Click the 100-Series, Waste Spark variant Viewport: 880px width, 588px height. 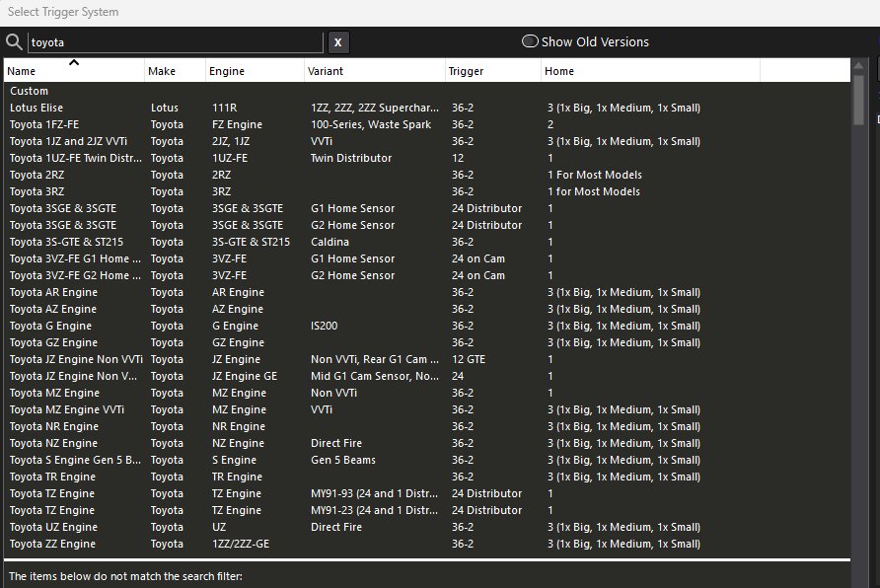coord(371,124)
